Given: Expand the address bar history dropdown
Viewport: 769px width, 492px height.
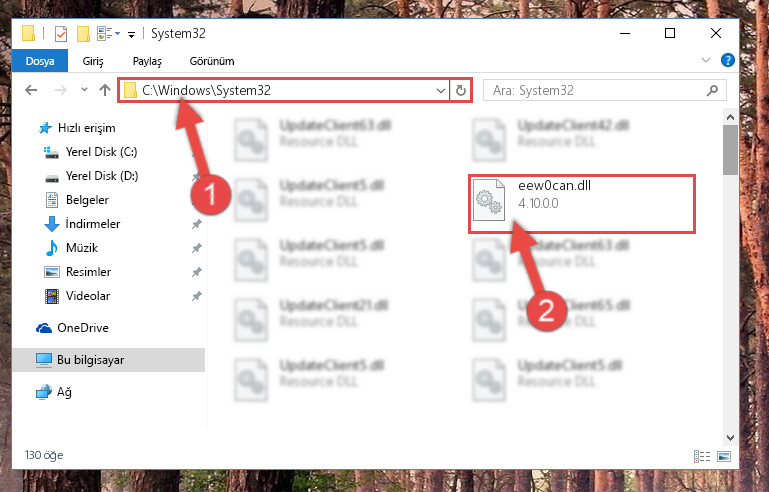Looking at the screenshot, I should [x=440, y=91].
